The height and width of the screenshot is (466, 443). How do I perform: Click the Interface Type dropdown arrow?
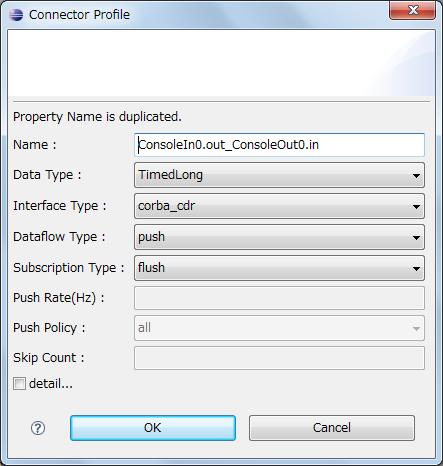[416, 207]
